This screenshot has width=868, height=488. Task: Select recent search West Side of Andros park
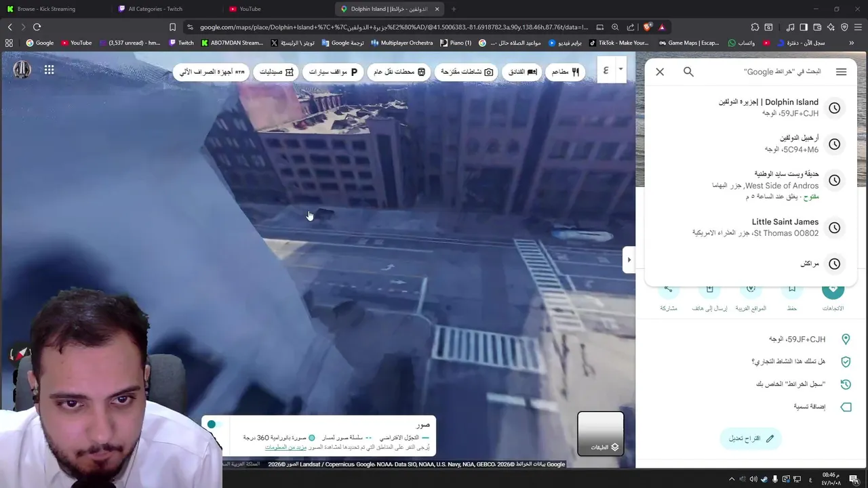click(751, 184)
